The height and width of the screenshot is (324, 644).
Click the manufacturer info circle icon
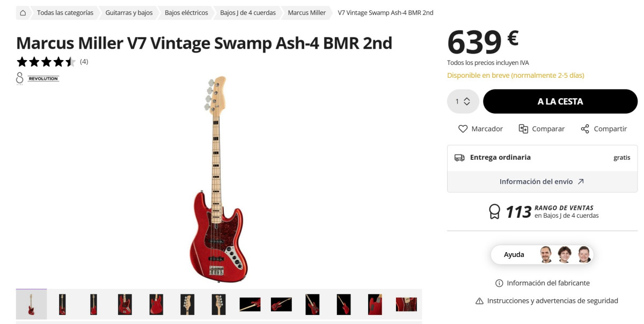point(499,283)
